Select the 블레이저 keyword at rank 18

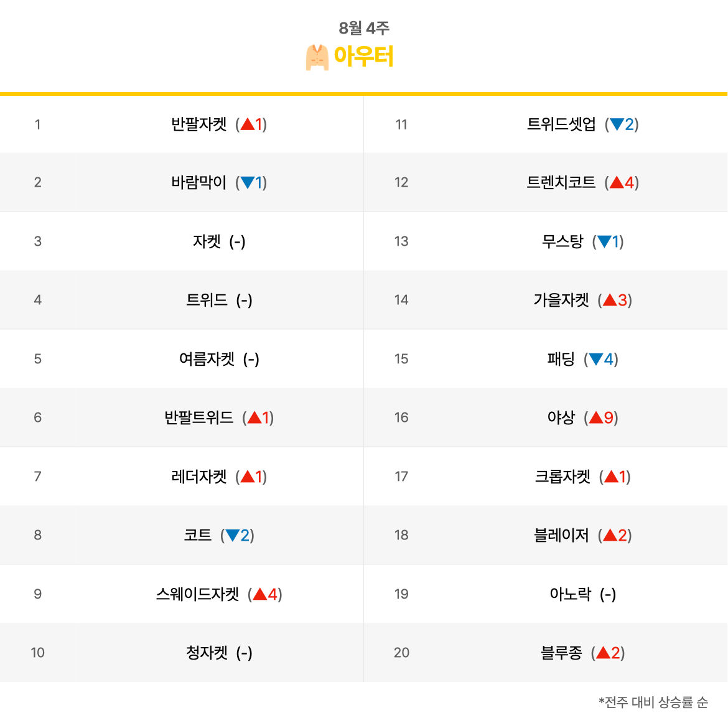click(561, 535)
